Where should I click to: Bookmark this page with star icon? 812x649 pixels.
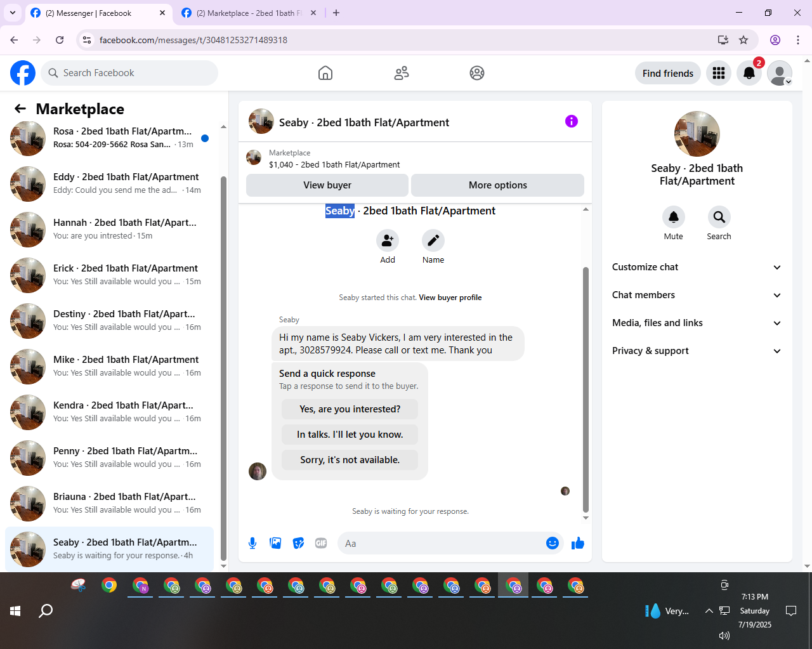[x=743, y=40]
